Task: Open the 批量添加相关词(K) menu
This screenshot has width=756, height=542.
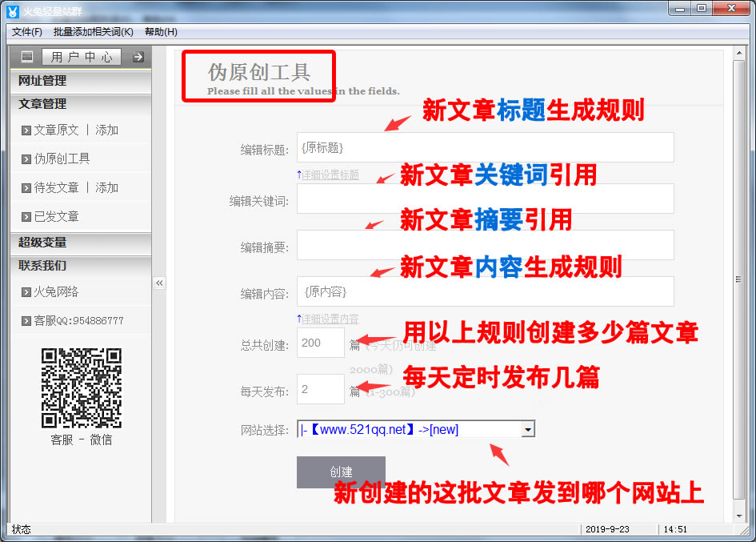Action: pyautogui.click(x=93, y=32)
